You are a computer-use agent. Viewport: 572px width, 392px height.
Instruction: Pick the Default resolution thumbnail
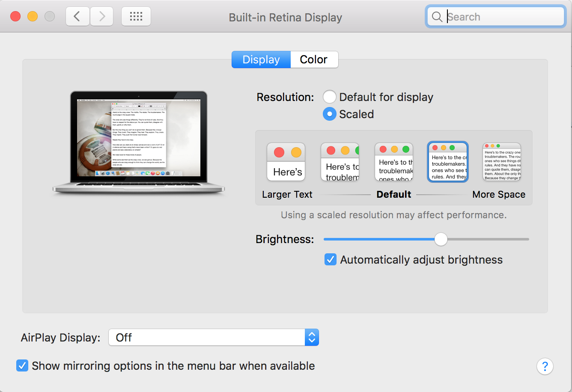tap(394, 162)
